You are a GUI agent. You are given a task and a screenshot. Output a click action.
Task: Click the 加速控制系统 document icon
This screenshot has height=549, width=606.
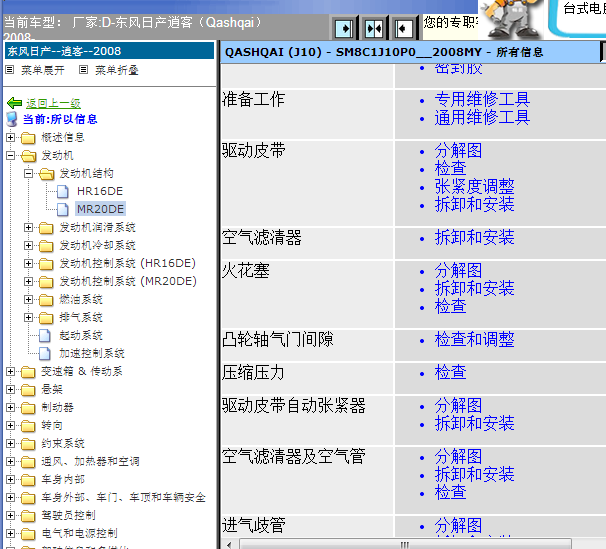[x=45, y=353]
